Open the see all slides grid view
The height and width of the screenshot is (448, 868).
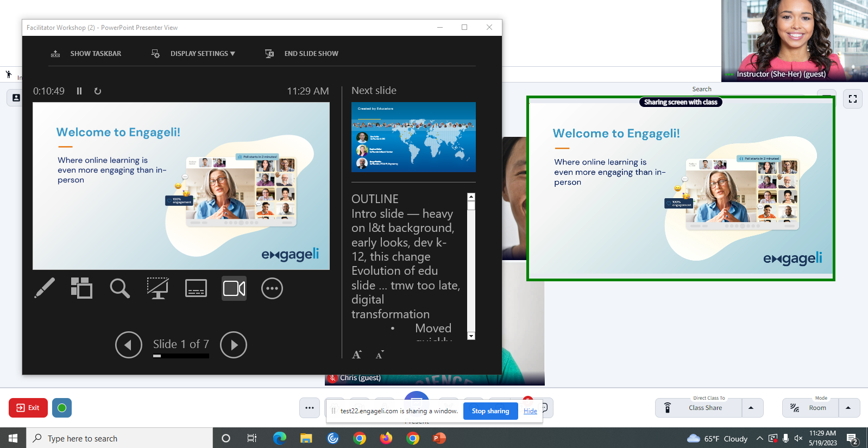click(81, 288)
